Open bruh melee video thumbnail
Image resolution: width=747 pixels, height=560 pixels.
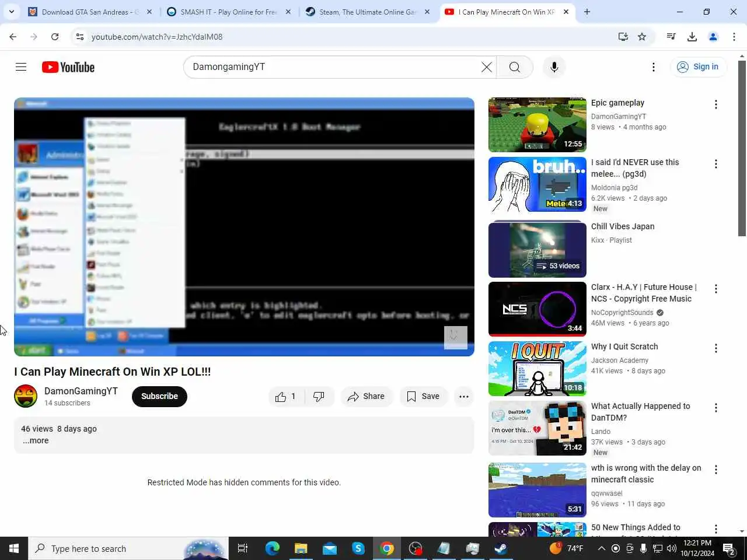tap(537, 184)
